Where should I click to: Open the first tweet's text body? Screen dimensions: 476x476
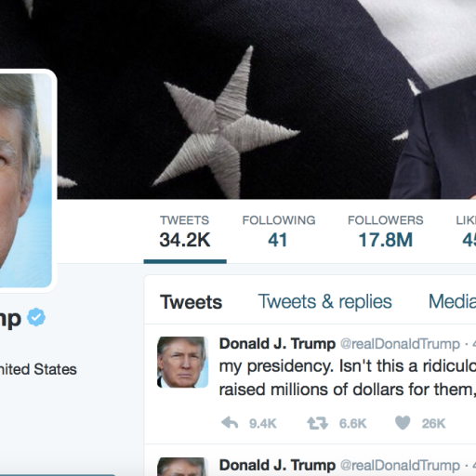tap(348, 377)
